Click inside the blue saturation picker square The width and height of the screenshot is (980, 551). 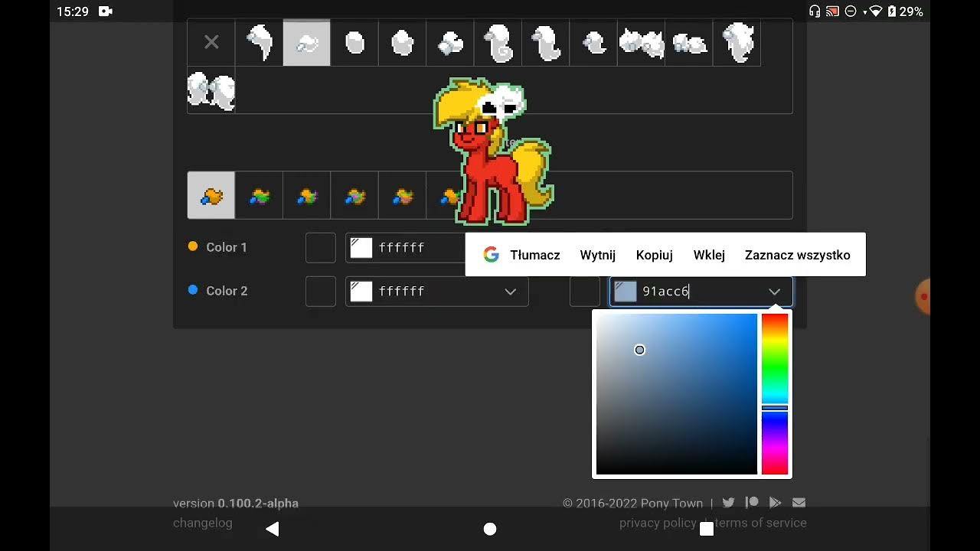[x=677, y=394]
